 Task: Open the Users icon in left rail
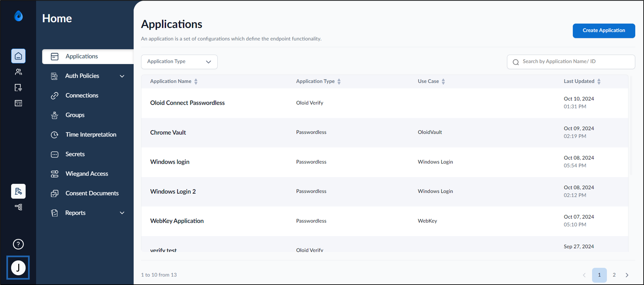pos(18,72)
